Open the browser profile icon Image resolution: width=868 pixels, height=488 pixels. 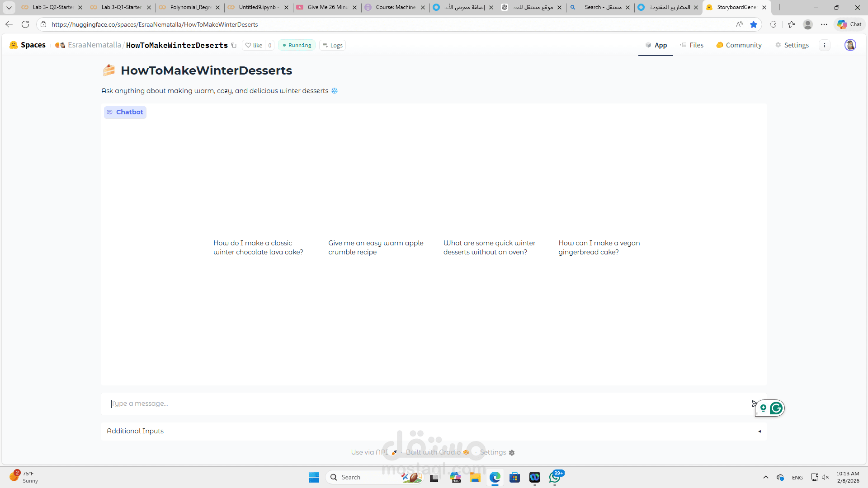click(808, 24)
